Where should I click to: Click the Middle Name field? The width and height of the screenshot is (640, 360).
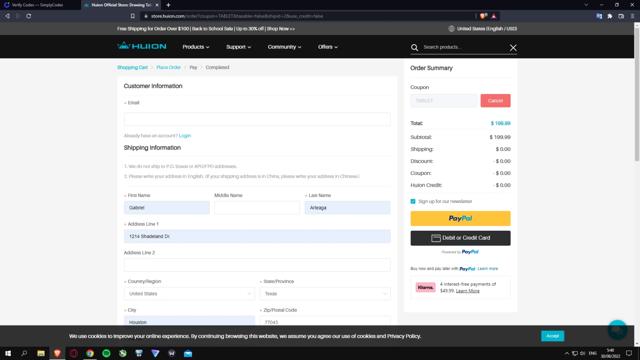(257, 208)
